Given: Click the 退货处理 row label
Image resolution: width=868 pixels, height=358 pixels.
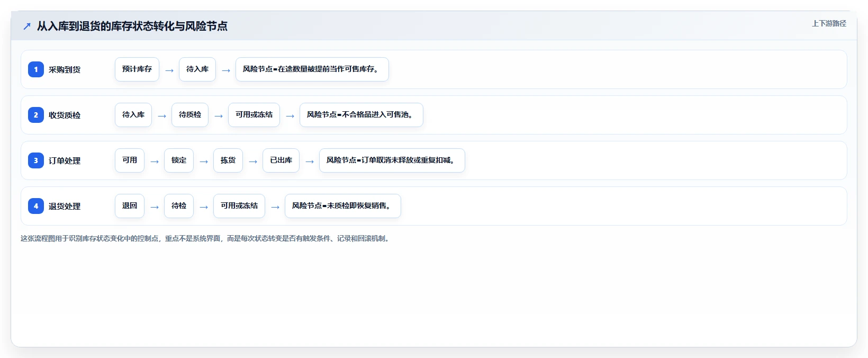Looking at the screenshot, I should 65,206.
